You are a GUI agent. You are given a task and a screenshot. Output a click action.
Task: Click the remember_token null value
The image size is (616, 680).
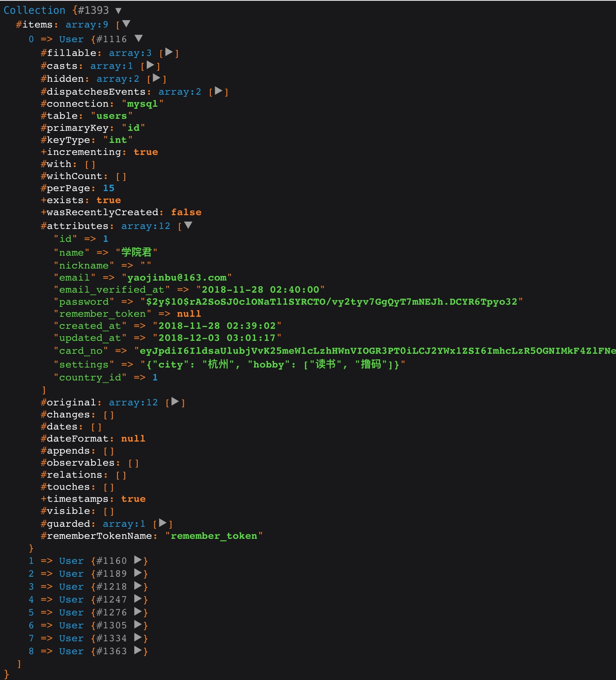[x=189, y=314]
